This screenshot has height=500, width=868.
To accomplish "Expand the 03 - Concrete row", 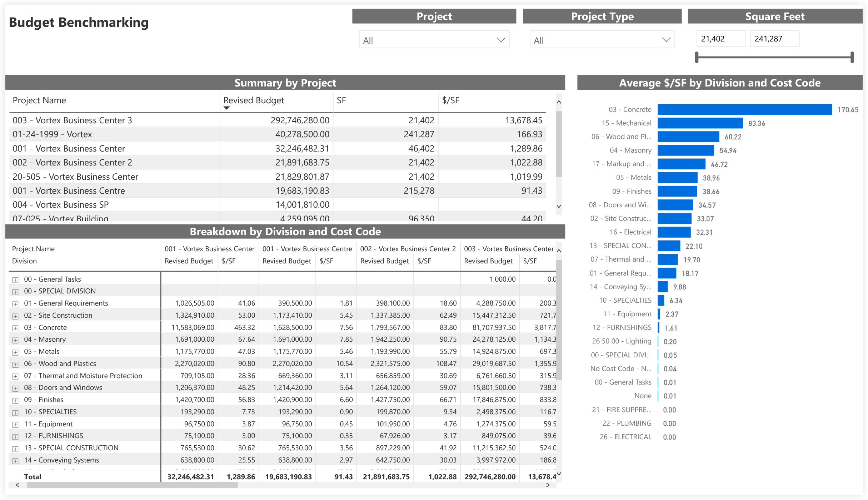I will click(x=15, y=328).
